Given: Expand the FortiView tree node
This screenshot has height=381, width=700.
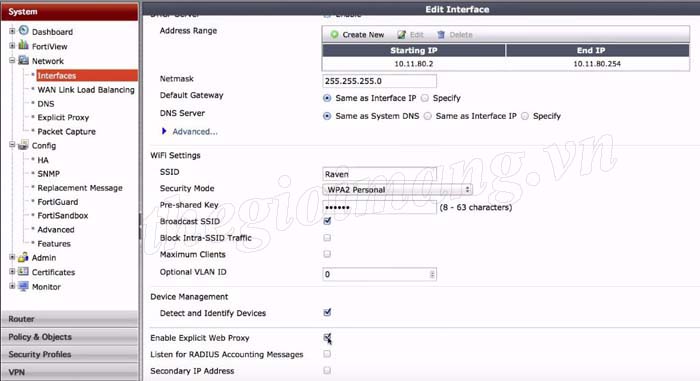Looking at the screenshot, I should pyautogui.click(x=12, y=46).
